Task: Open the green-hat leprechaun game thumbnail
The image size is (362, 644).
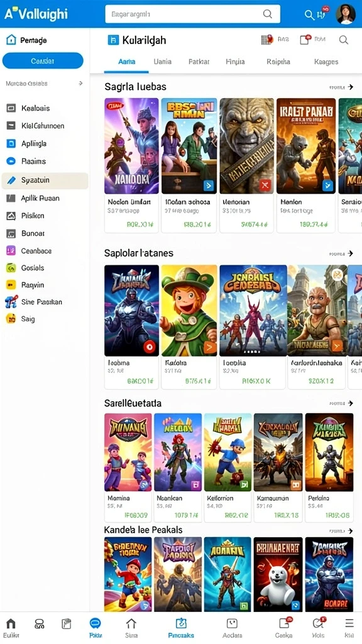Action: pyautogui.click(x=189, y=311)
